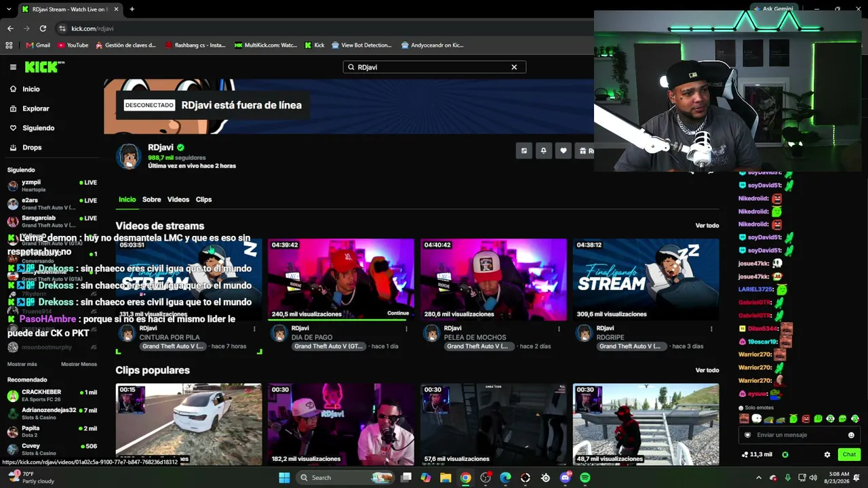Open recommended channel Papita
Viewport: 868px width, 488px height.
click(52, 432)
